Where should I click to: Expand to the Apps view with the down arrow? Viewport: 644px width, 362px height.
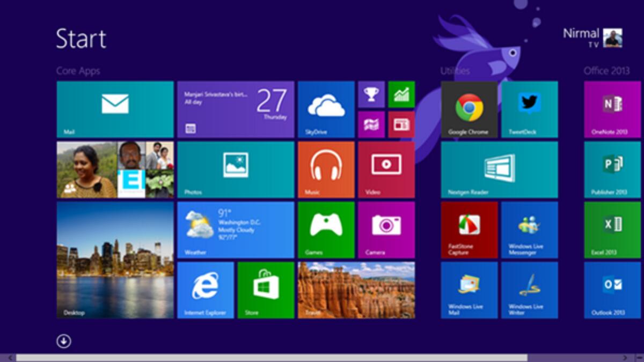tap(63, 341)
